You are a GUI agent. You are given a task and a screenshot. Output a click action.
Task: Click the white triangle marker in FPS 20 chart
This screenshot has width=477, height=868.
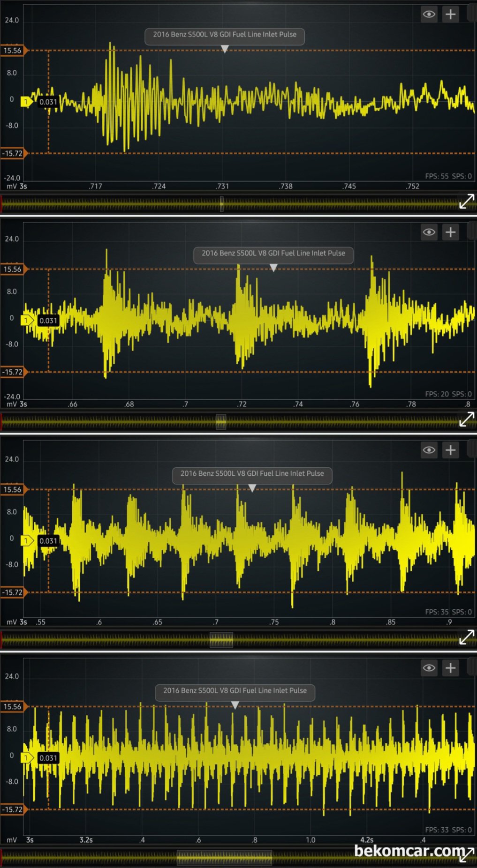pos(273,268)
